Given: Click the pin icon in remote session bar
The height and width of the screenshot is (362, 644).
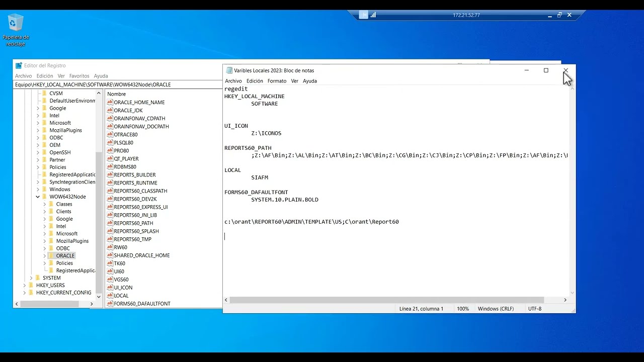Looking at the screenshot, I should (364, 15).
